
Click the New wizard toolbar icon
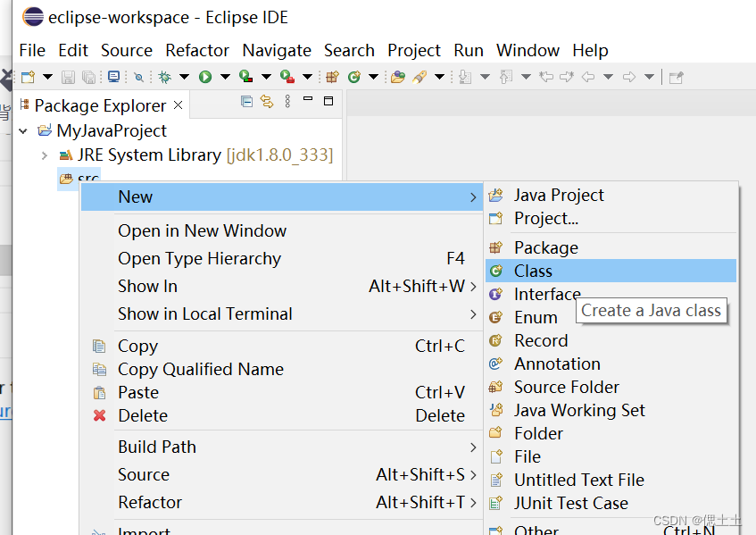(x=28, y=77)
